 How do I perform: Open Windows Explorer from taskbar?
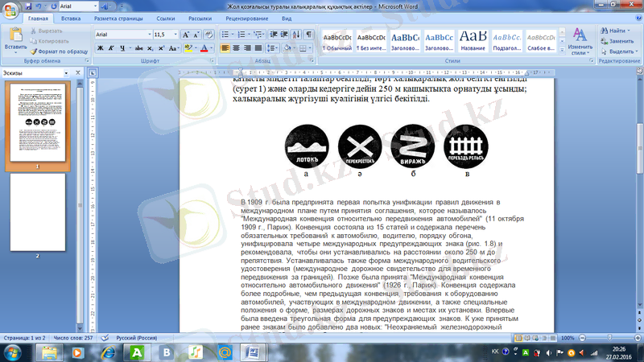click(x=49, y=352)
